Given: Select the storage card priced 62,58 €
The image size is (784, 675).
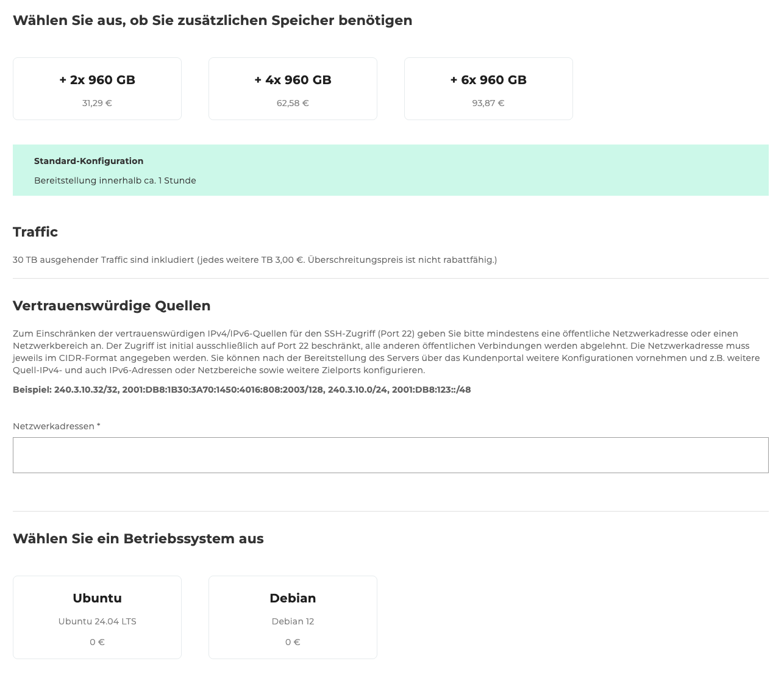Looking at the screenshot, I should [293, 103].
